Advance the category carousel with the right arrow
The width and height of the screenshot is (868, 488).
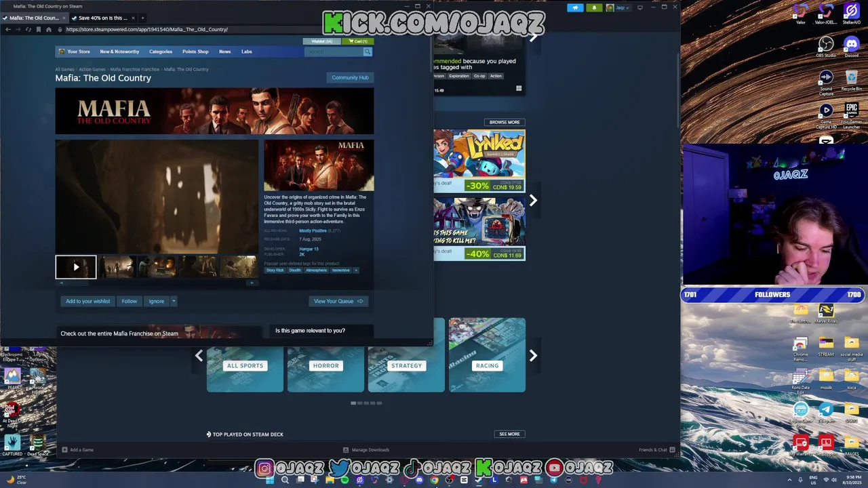pyautogui.click(x=533, y=355)
